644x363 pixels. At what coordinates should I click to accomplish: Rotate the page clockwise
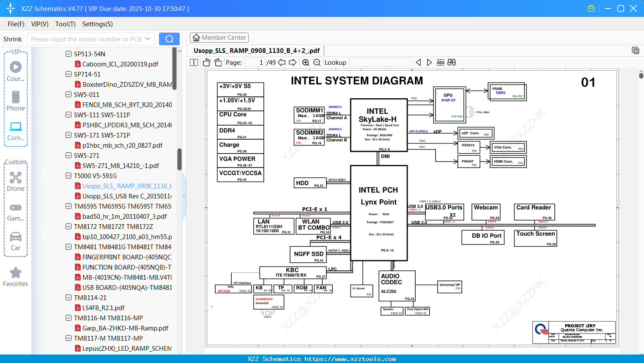point(218,63)
